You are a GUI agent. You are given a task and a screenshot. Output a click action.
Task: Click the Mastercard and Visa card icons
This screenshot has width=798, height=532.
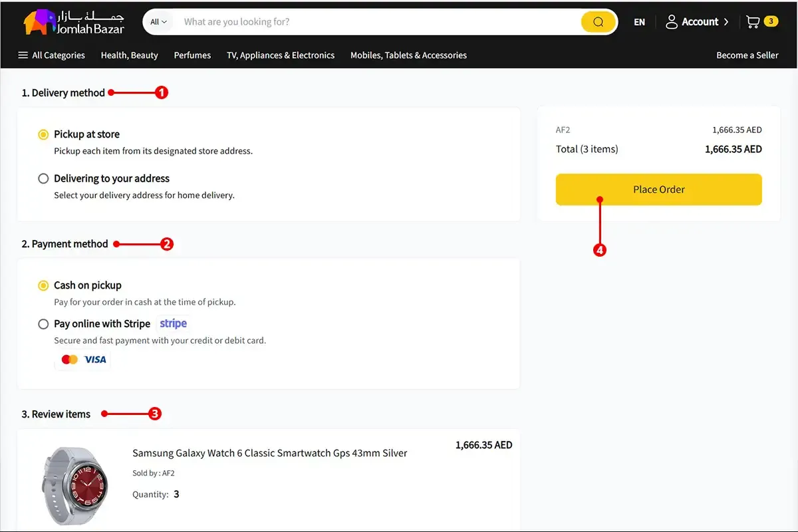83,360
